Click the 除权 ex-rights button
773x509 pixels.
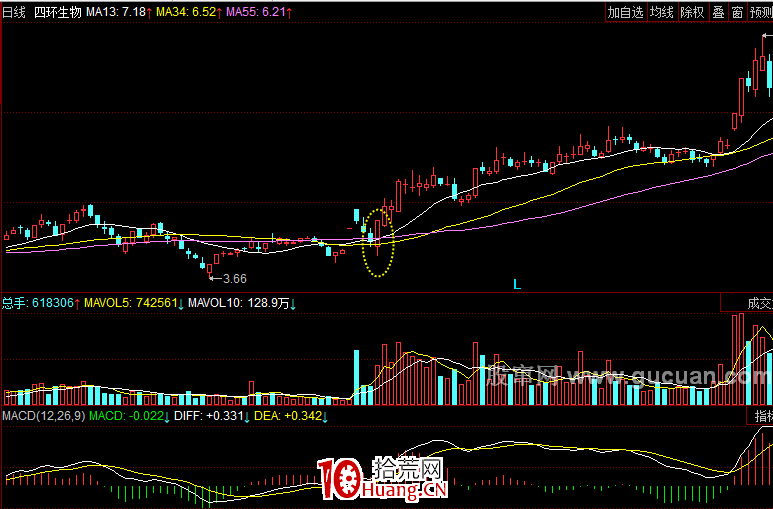tap(692, 12)
